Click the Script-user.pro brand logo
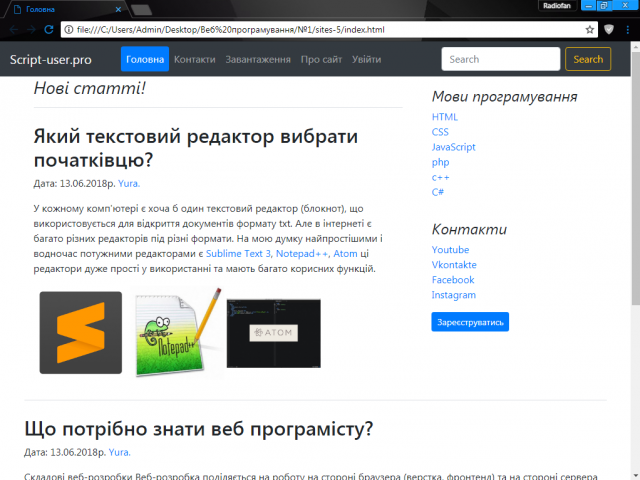Screen dimensions: 640x480 [x=51, y=60]
